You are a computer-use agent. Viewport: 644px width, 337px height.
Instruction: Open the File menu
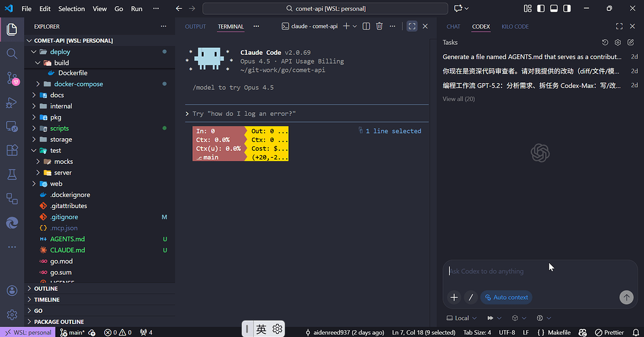pyautogui.click(x=26, y=9)
